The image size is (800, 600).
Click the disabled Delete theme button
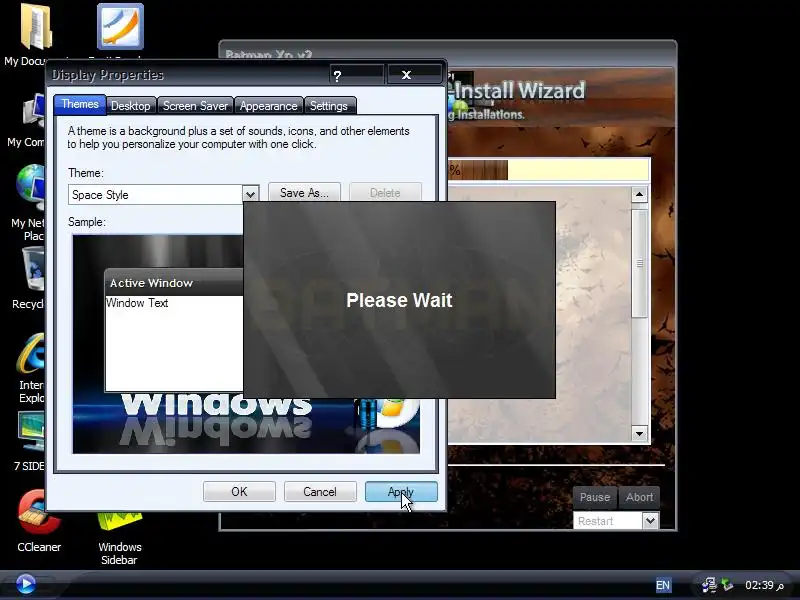pyautogui.click(x=385, y=193)
